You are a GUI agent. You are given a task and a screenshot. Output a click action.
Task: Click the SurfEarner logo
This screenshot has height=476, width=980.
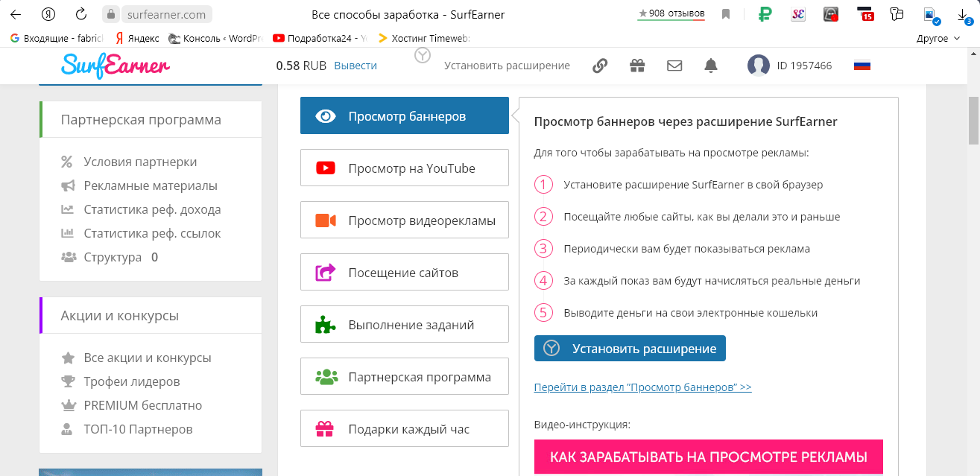[116, 66]
